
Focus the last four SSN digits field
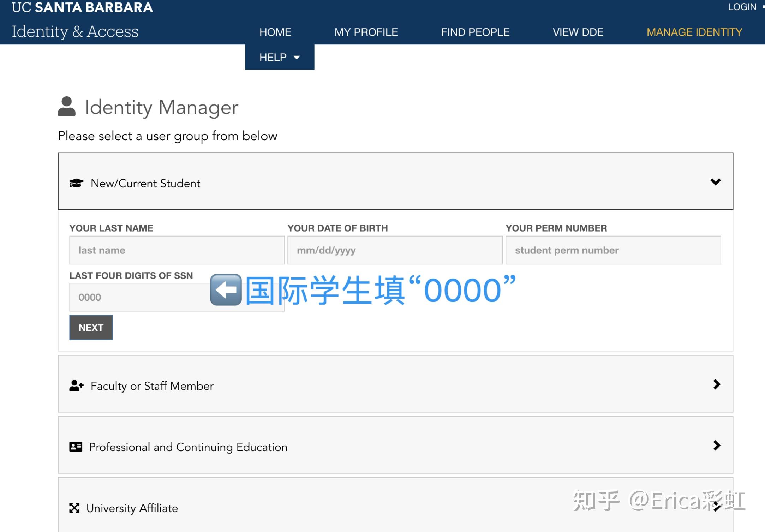tap(177, 297)
